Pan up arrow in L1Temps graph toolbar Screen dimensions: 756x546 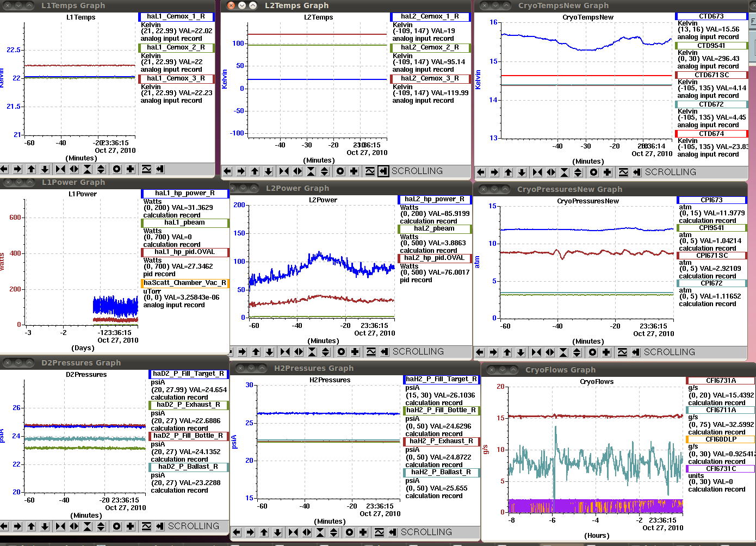coord(32,169)
